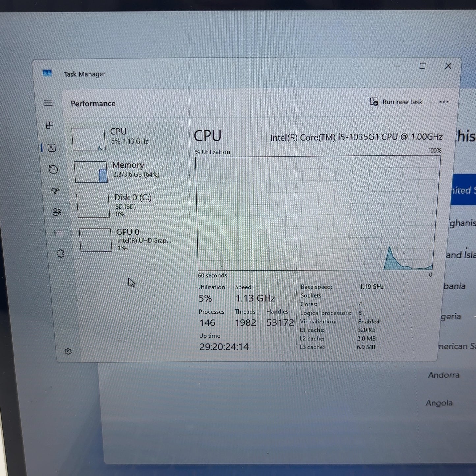
Task: Open the App history icon
Action: click(53, 169)
